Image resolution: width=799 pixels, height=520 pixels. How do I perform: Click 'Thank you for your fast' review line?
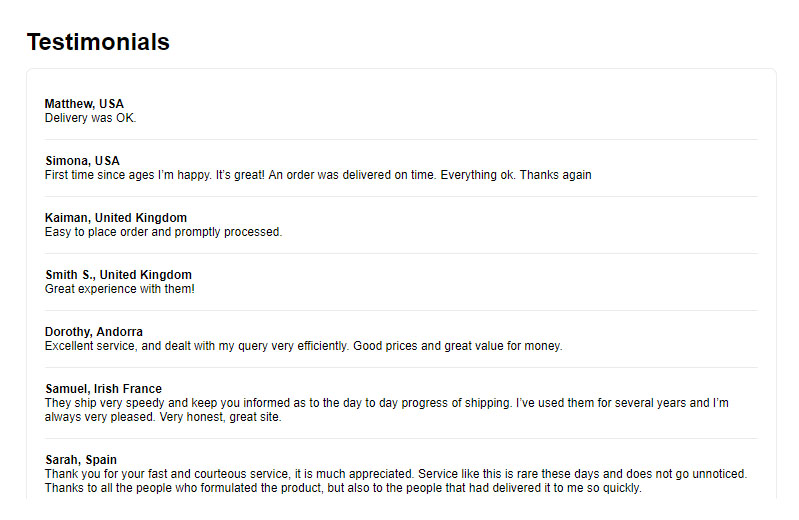pos(396,474)
